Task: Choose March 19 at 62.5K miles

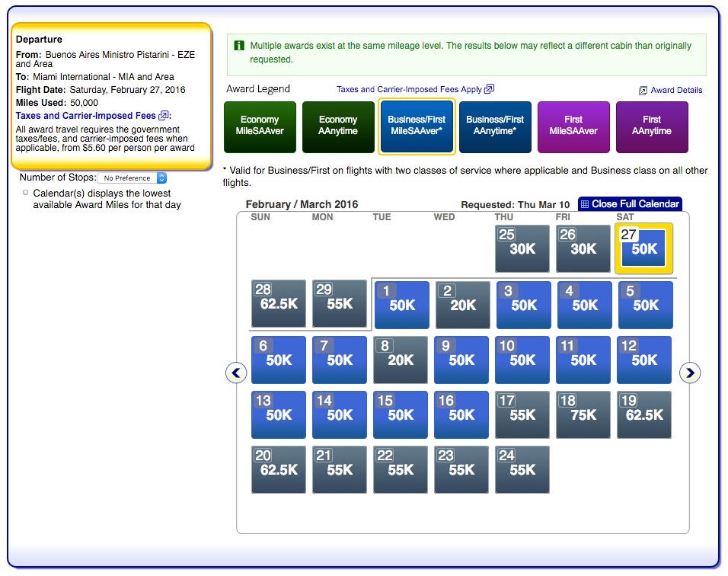Action: (644, 414)
